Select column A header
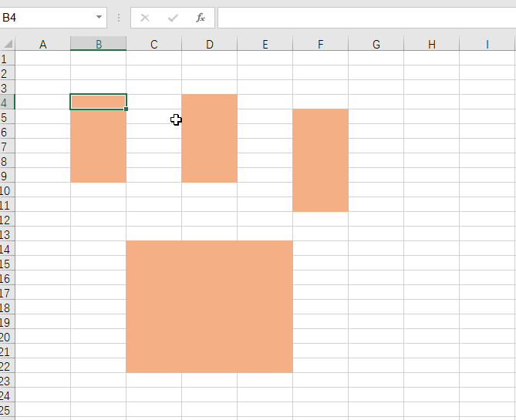 42,44
